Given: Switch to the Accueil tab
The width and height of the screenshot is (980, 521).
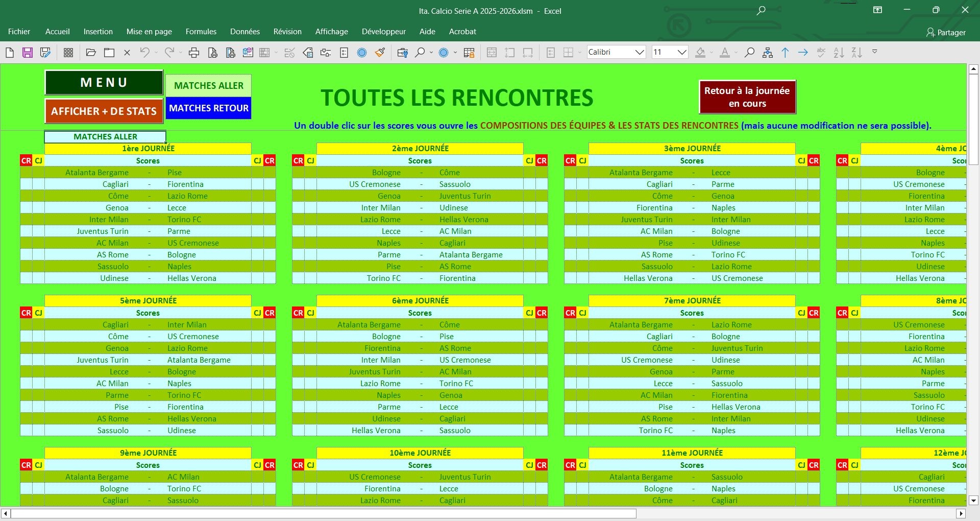Looking at the screenshot, I should [58, 32].
